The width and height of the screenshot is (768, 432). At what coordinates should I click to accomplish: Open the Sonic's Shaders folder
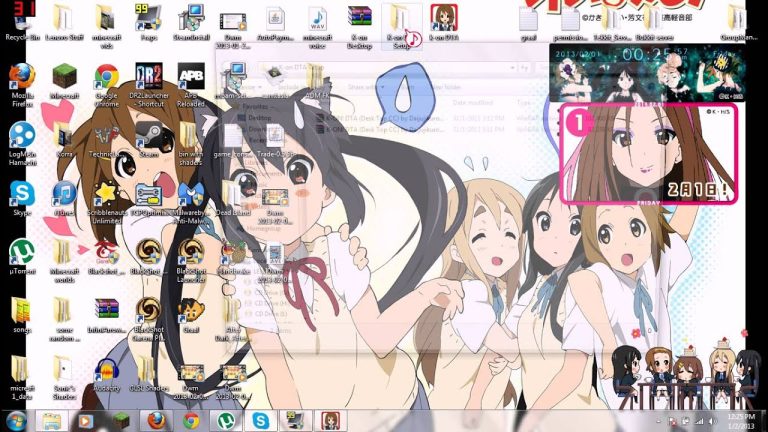(x=64, y=378)
